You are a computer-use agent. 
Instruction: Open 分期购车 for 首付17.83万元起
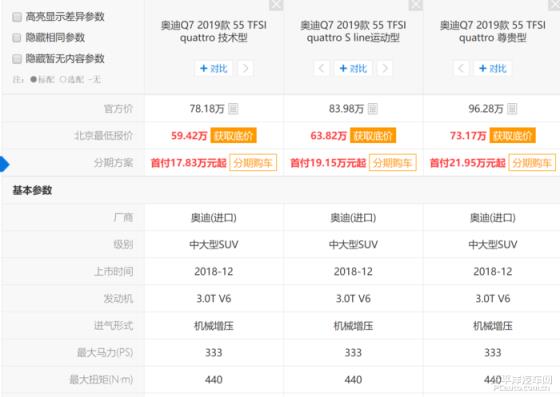click(x=253, y=163)
